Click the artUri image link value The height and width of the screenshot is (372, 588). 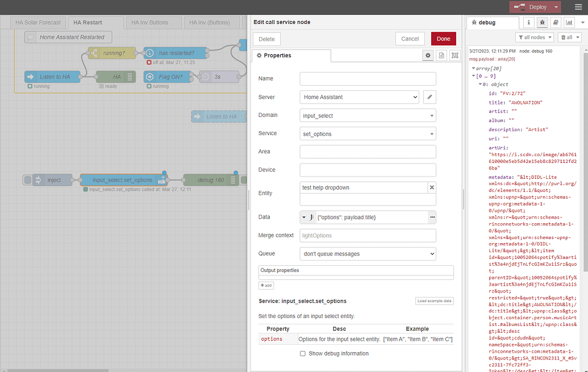532,161
